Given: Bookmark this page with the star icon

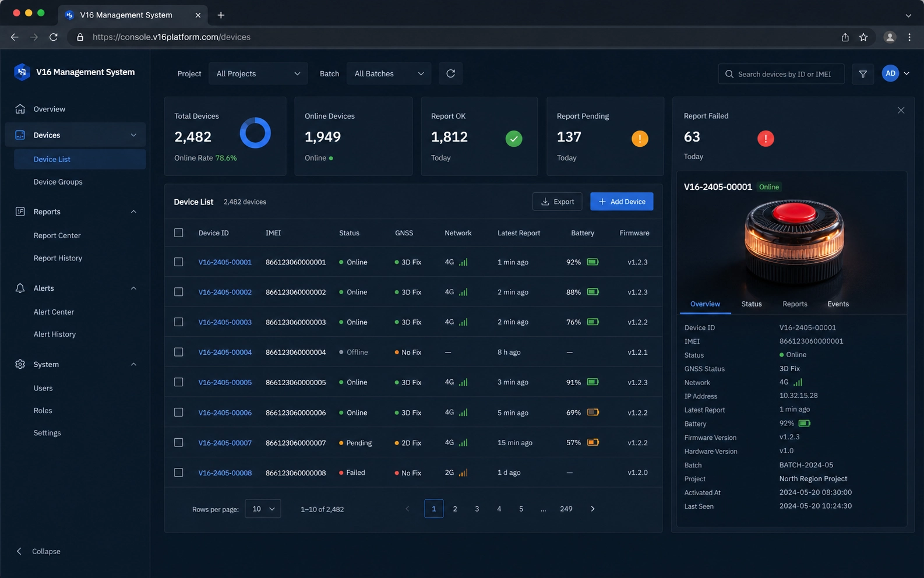Looking at the screenshot, I should point(863,37).
